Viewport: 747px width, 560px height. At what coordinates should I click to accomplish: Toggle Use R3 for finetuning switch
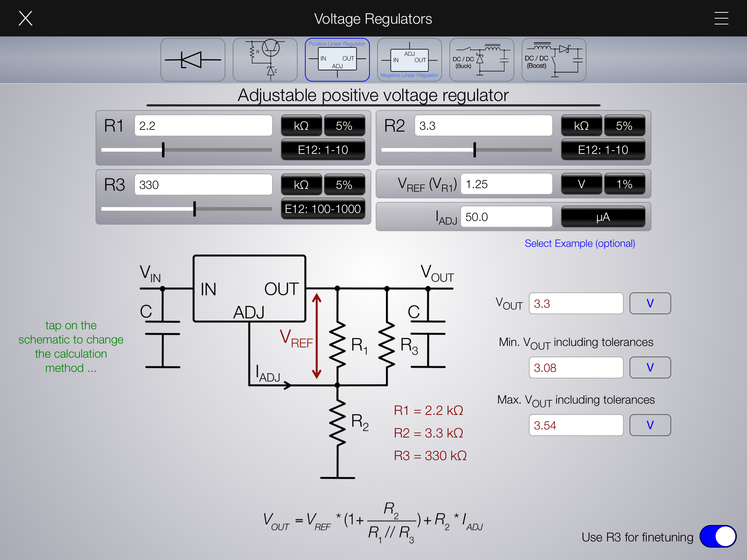pyautogui.click(x=717, y=536)
